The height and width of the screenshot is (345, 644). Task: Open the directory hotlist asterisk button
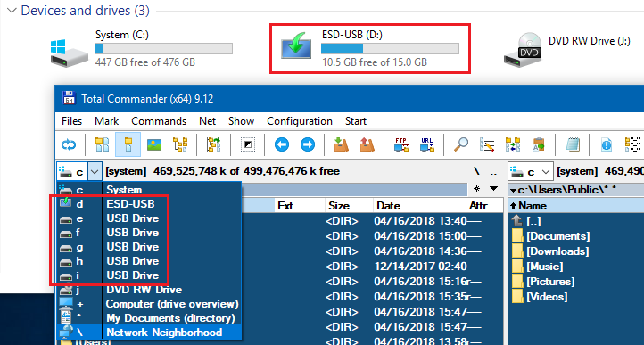[x=476, y=189]
